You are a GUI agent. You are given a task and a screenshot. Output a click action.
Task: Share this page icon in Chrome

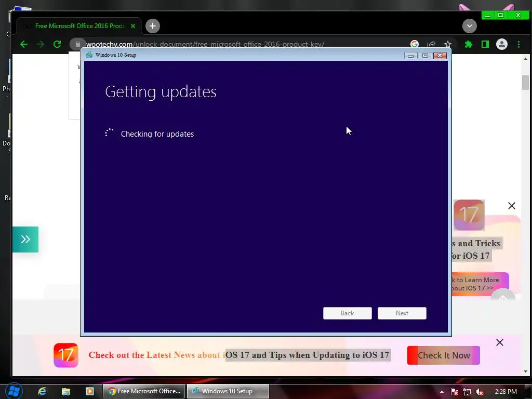tap(431, 44)
